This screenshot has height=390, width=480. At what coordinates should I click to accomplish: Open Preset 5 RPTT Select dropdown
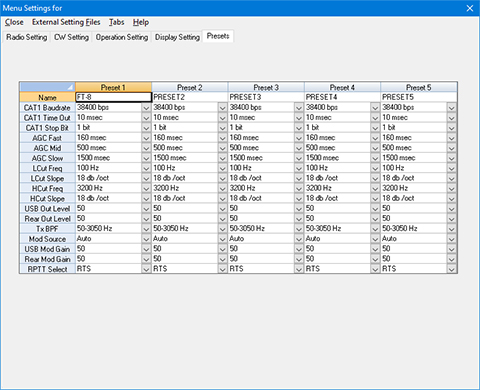tap(452, 269)
